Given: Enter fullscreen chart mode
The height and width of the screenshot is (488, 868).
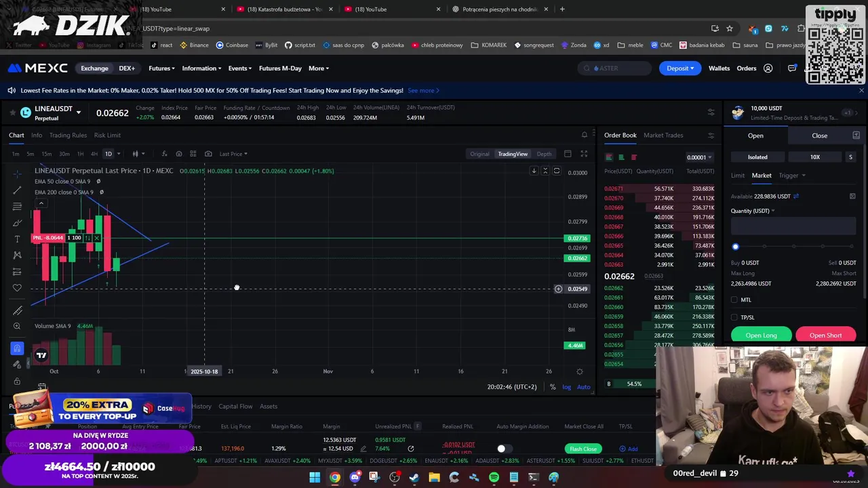Looking at the screenshot, I should point(584,154).
